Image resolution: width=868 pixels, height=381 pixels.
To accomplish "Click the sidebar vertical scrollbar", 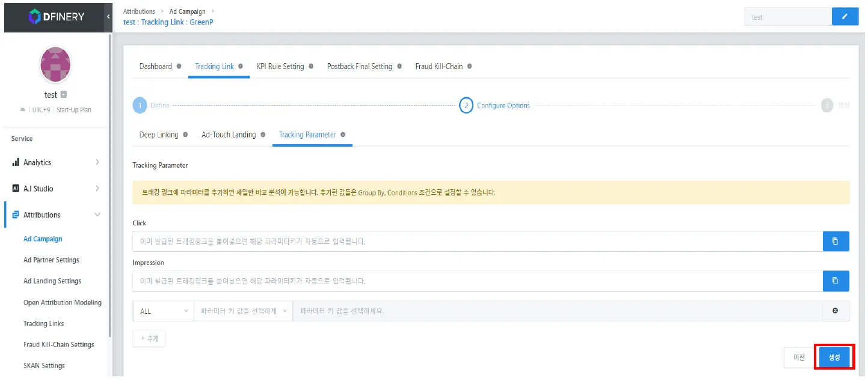I will 109,185.
